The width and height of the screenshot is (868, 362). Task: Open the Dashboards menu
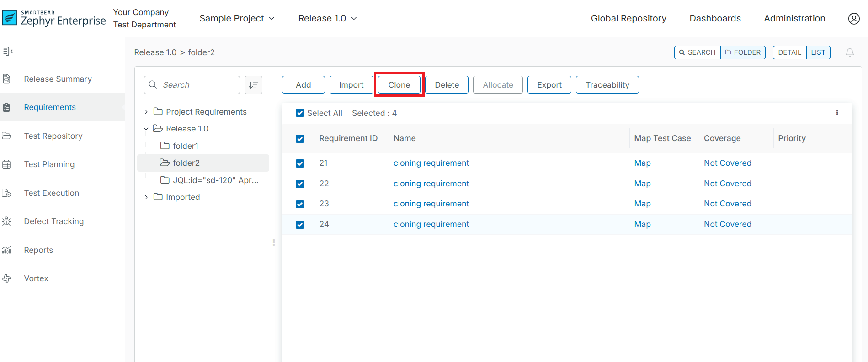point(715,19)
